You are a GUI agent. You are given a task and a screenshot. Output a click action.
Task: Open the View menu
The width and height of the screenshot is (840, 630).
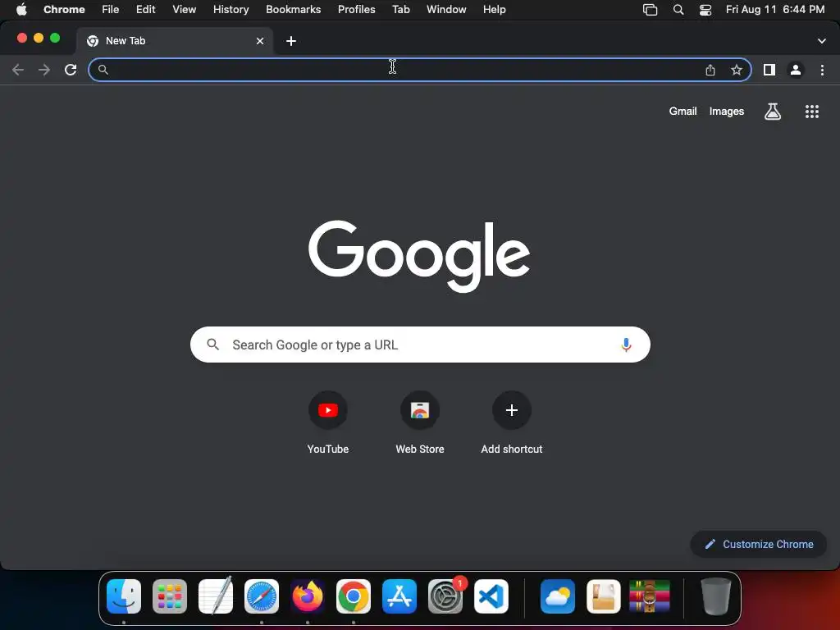[185, 10]
